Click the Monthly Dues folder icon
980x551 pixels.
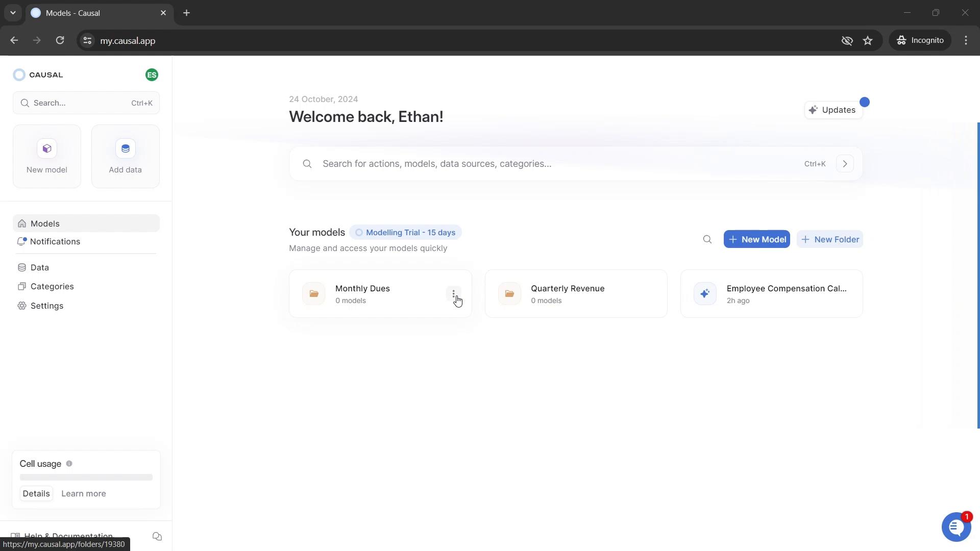pos(314,294)
